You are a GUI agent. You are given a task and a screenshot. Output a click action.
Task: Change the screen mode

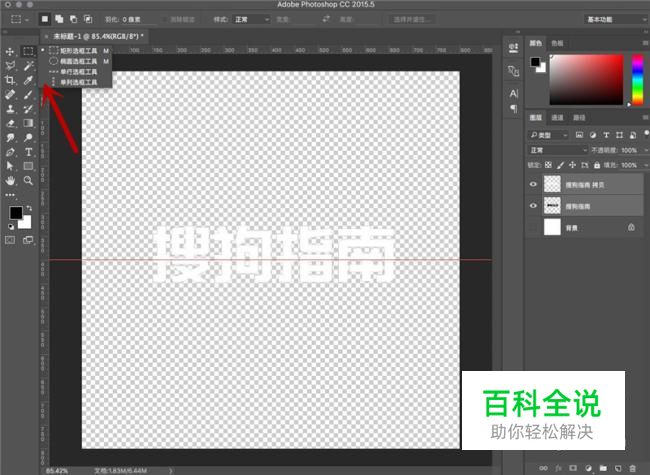point(28,240)
